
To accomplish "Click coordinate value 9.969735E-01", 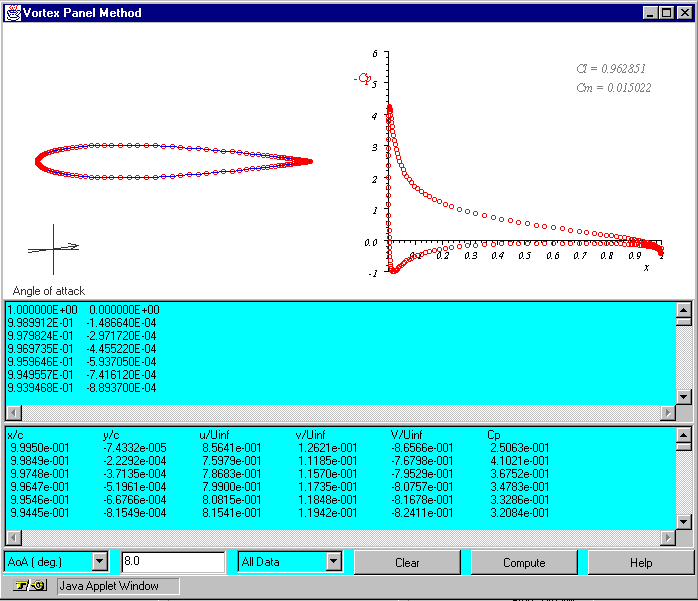I will pyautogui.click(x=40, y=349).
